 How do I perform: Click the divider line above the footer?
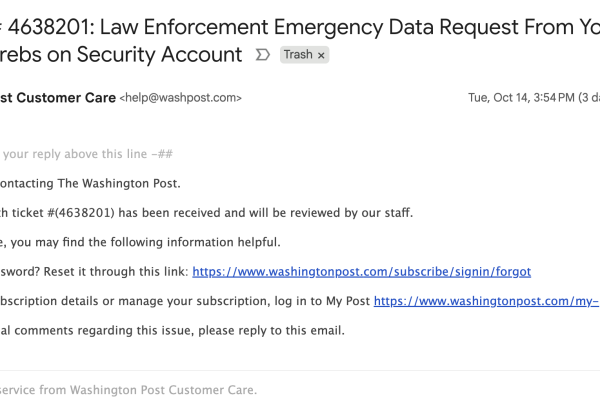coord(300,370)
